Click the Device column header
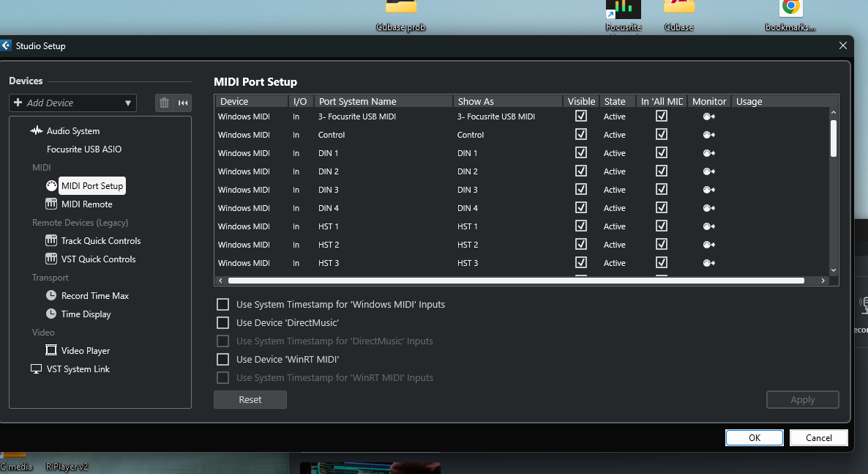The width and height of the screenshot is (868, 474). click(251, 101)
